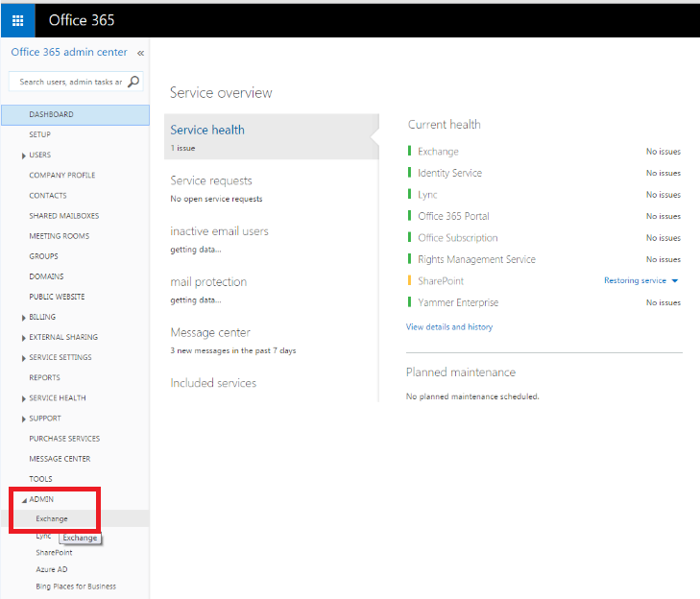Go to Domains in the navigation

46,276
